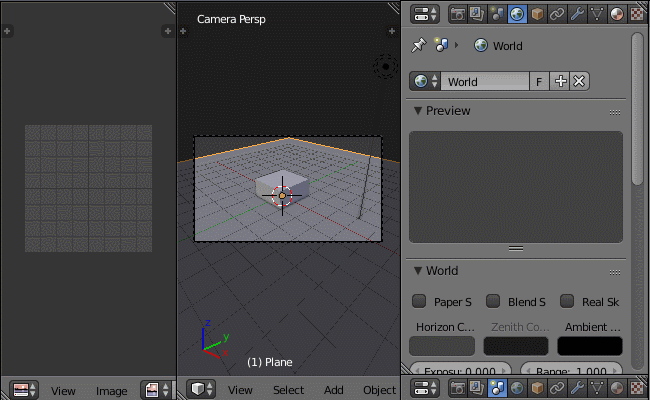Open the Constraints tab in the upper Properties header
Image resolution: width=650 pixels, height=400 pixels.
click(x=557, y=14)
